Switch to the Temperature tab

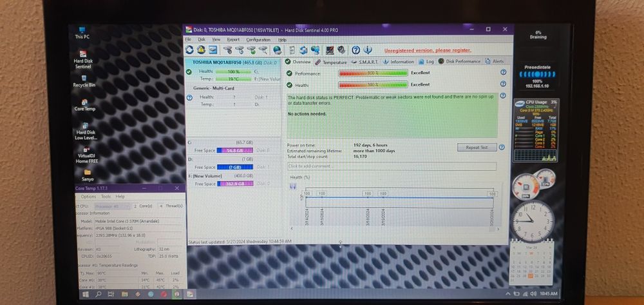click(x=331, y=62)
